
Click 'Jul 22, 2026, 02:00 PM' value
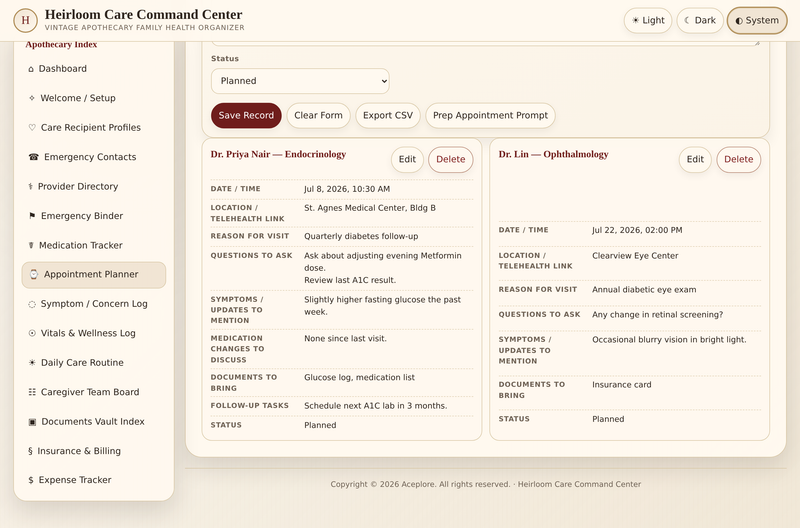tap(637, 230)
